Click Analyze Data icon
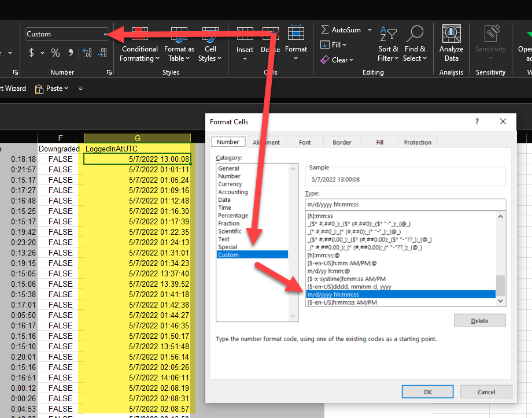This screenshot has width=532, height=418. (451, 34)
